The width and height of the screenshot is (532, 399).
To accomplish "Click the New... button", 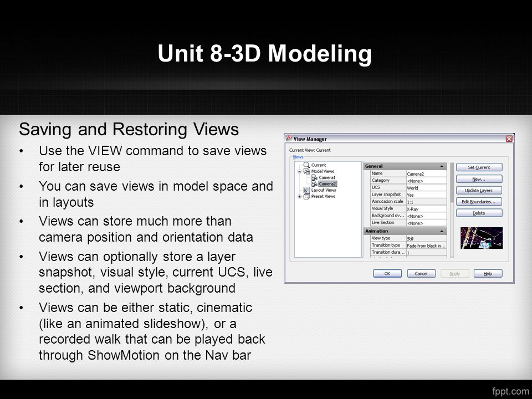I will (x=479, y=179).
